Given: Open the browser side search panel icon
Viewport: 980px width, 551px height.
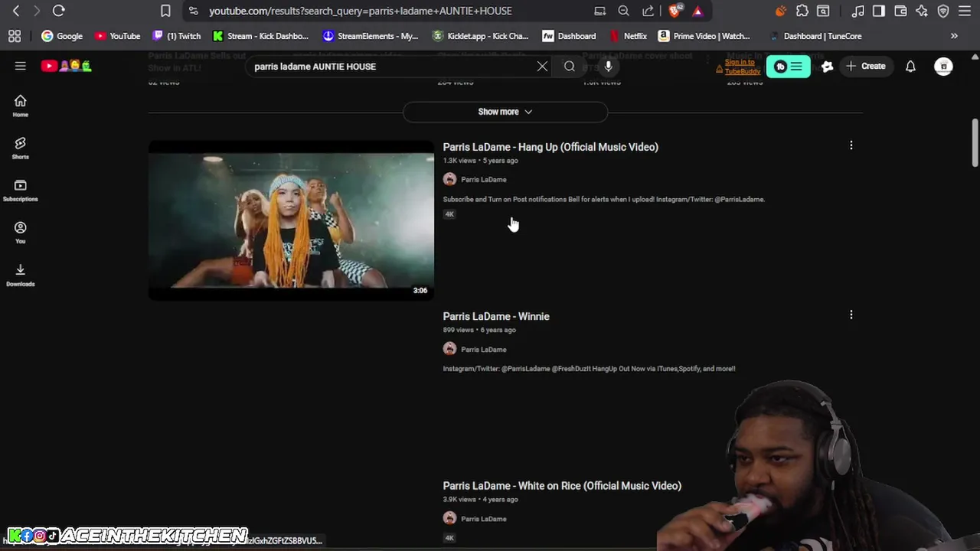Looking at the screenshot, I should coord(823,11).
